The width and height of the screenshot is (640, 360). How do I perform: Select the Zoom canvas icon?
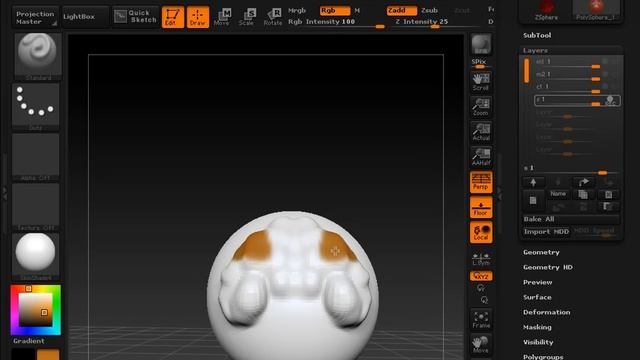pos(481,107)
